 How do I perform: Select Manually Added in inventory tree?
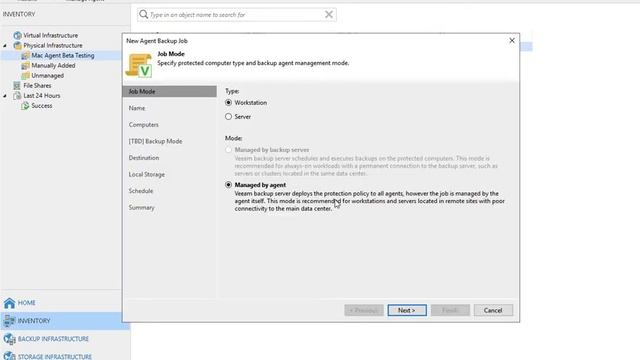tap(53, 65)
